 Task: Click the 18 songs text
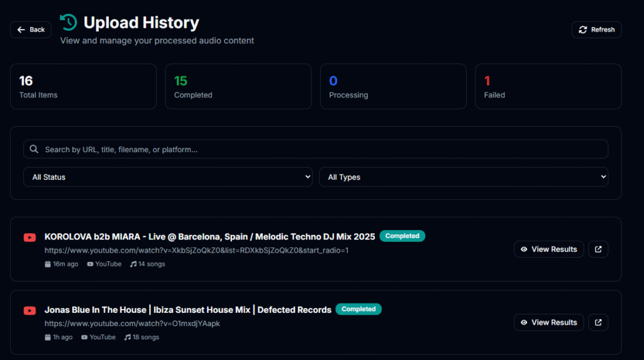pos(146,337)
